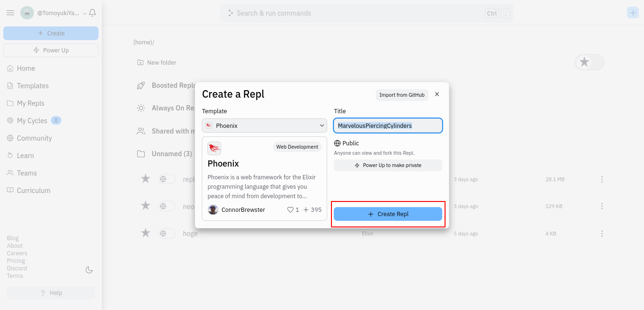The width and height of the screenshot is (644, 310).
Task: Click Power Up to make private
Action: coord(388,165)
